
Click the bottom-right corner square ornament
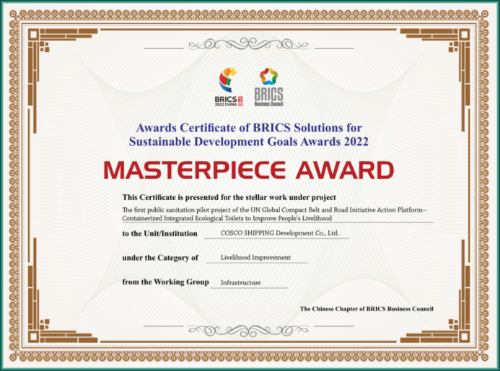pos(465,337)
